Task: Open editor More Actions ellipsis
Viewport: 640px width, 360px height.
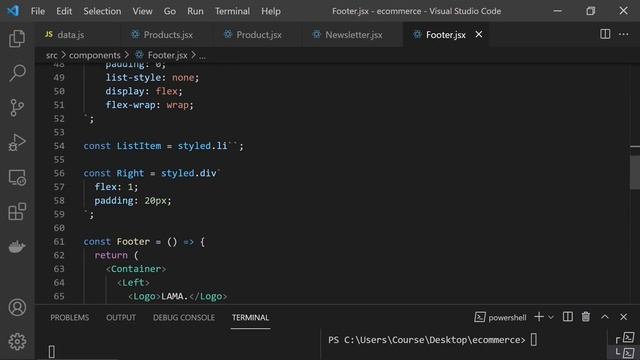Action: click(x=624, y=34)
